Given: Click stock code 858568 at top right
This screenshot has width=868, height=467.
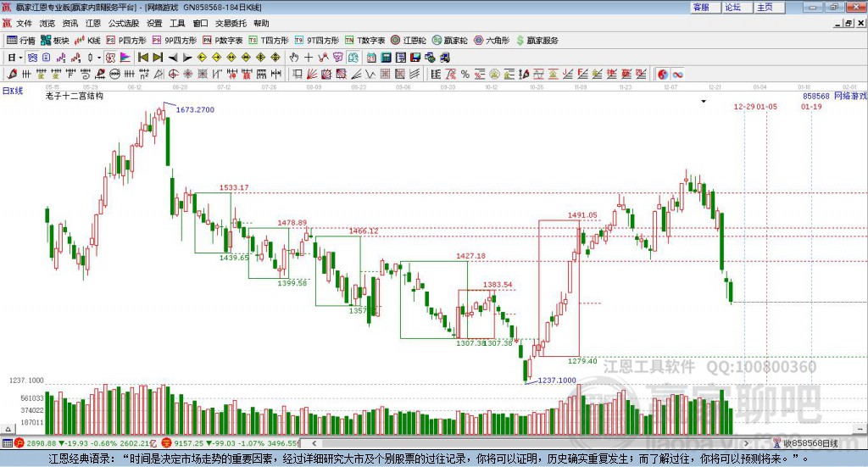Looking at the screenshot, I should pyautogui.click(x=816, y=96).
